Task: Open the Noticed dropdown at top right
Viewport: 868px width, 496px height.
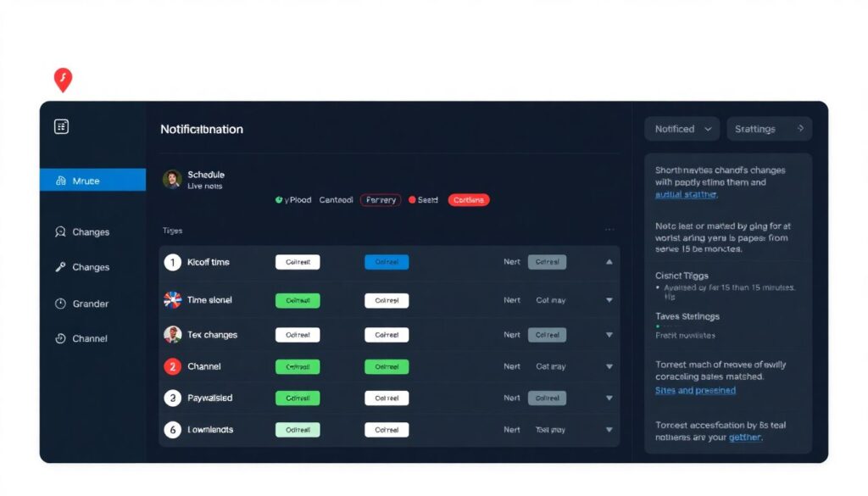Action: tap(682, 129)
